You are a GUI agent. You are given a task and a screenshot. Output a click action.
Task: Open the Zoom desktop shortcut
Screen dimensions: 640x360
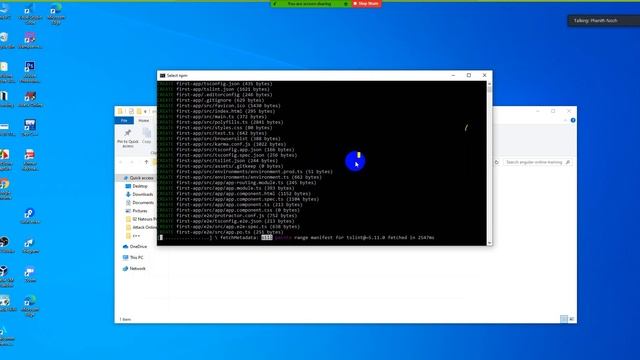click(30, 275)
